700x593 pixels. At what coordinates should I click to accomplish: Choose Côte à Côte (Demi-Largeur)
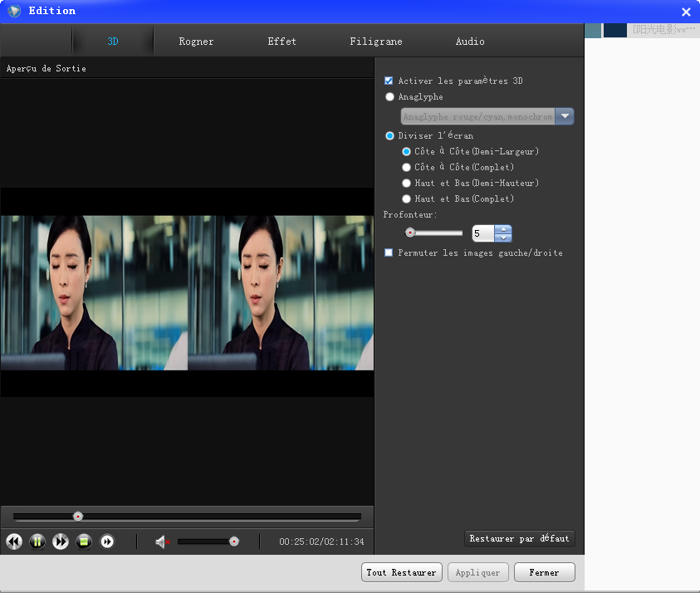click(406, 152)
